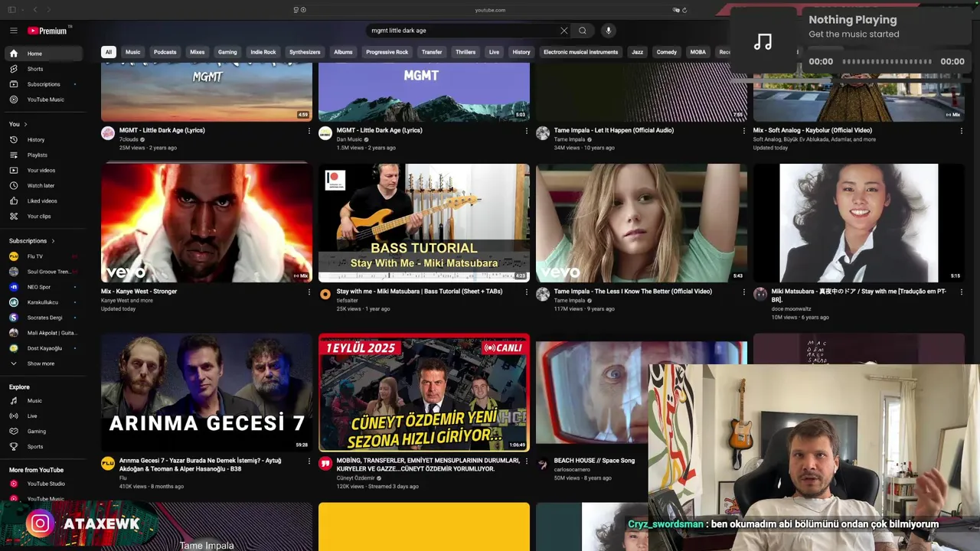The height and width of the screenshot is (551, 980).
Task: Select the Indie Rock filter chip
Action: 263,52
